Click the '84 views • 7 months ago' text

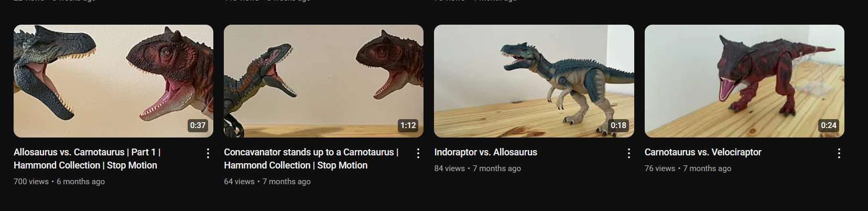(478, 168)
